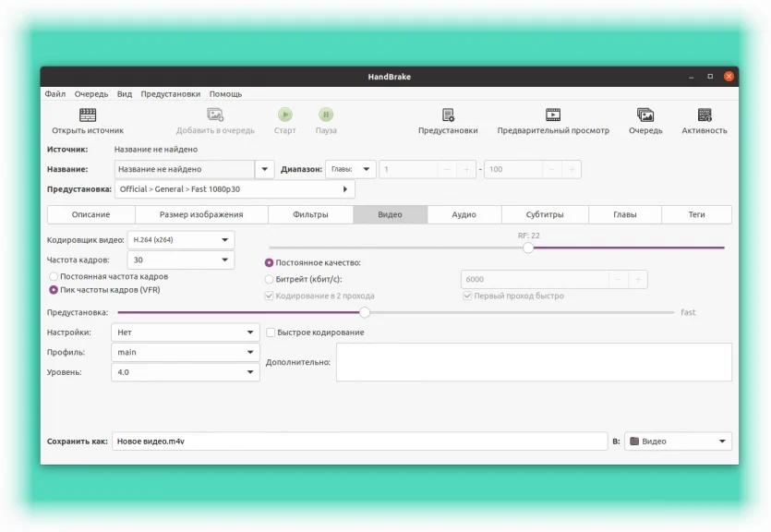Open the Помощь menu
Viewport: 771px width, 532px height.
coord(225,94)
